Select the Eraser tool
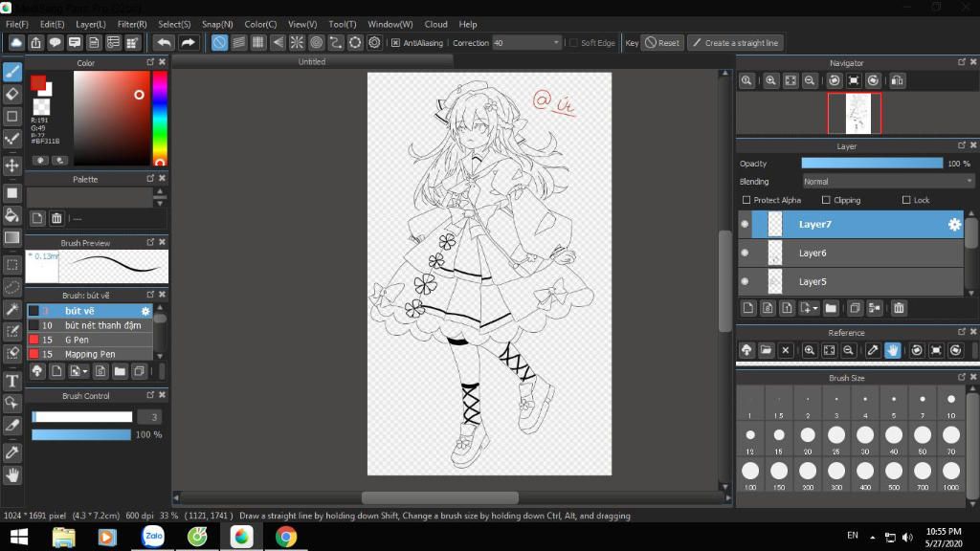Screen dimensions: 980x551 11,95
